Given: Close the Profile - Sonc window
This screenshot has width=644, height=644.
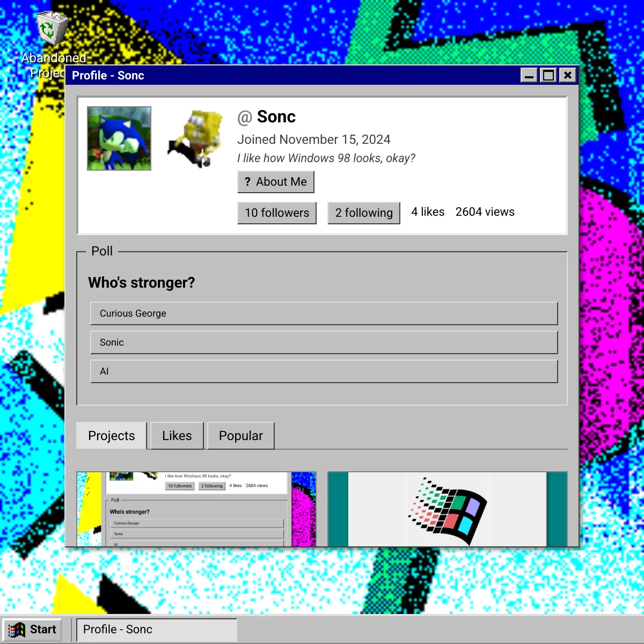Looking at the screenshot, I should tap(568, 75).
